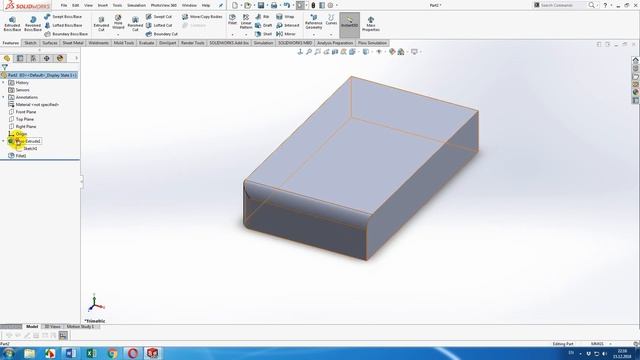Image resolution: width=640 pixels, height=360 pixels.
Task: Open the FeatureManager design tree tab
Action: (x=7, y=58)
